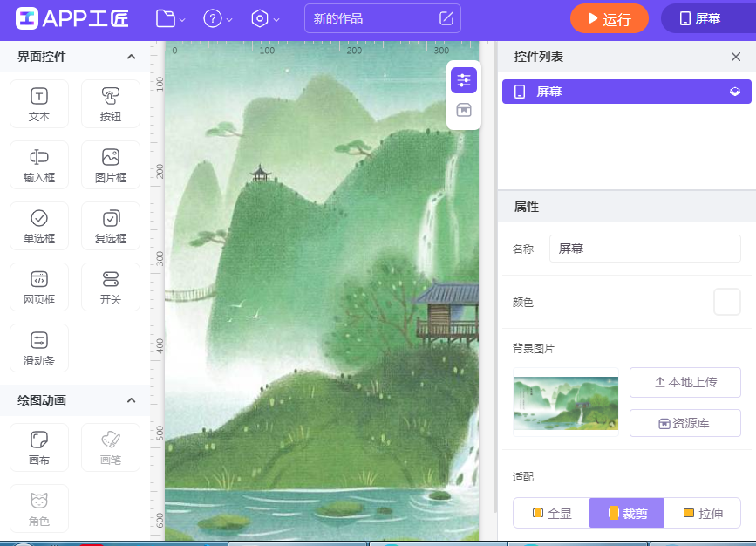The height and width of the screenshot is (546, 756).
Task: Run the app with 运行 button
Action: click(x=609, y=19)
